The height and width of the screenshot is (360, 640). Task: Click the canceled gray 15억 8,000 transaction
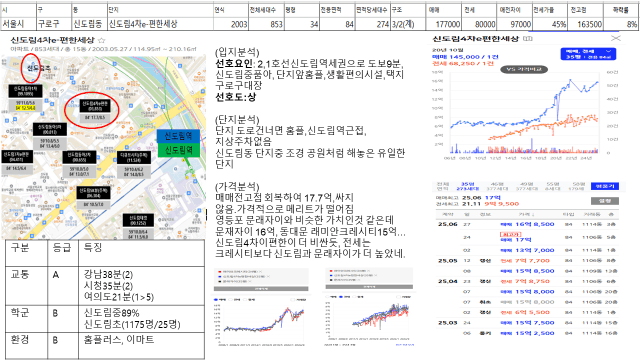(x=527, y=302)
